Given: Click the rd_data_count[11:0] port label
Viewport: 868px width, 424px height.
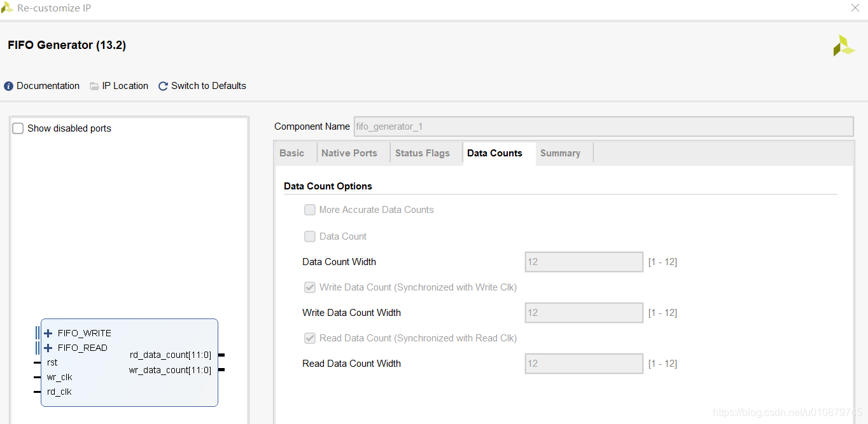Looking at the screenshot, I should click(x=171, y=355).
